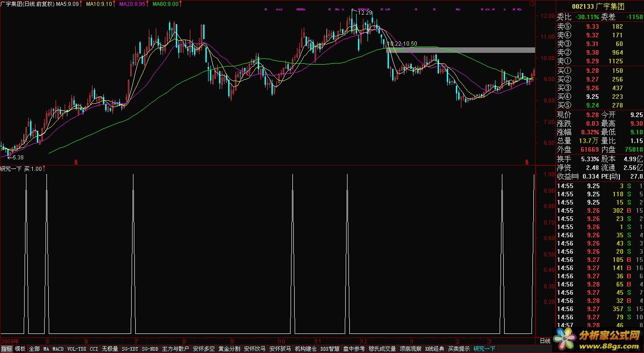Click the PE(动) 27.8 value
This screenshot has width=644, height=353.
pos(636,176)
